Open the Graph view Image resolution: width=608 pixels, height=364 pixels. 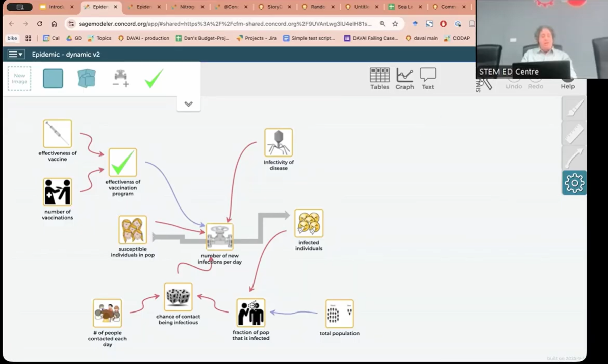(x=404, y=78)
